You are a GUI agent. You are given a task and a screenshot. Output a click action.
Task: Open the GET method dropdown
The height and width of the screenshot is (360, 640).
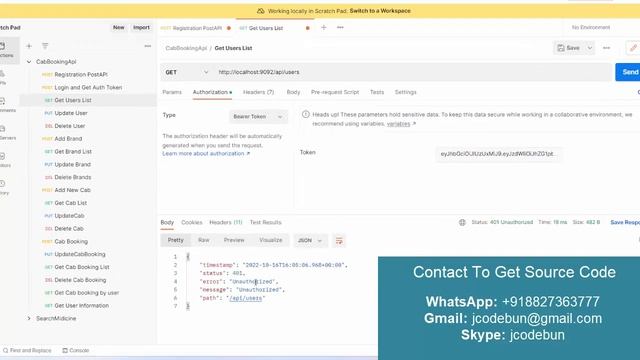point(187,72)
